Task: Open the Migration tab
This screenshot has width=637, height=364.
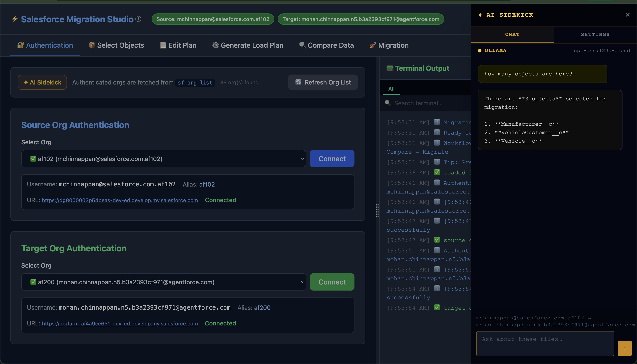Action: (389, 45)
